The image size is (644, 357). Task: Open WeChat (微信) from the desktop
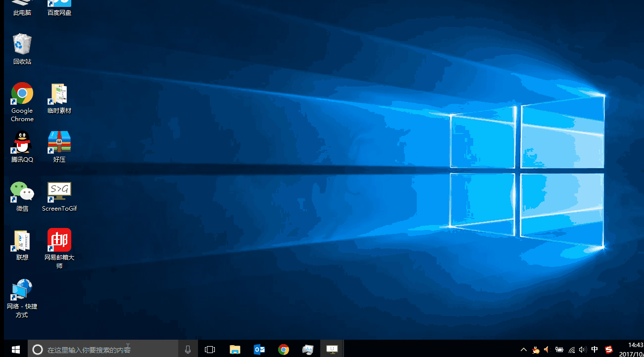(x=22, y=191)
